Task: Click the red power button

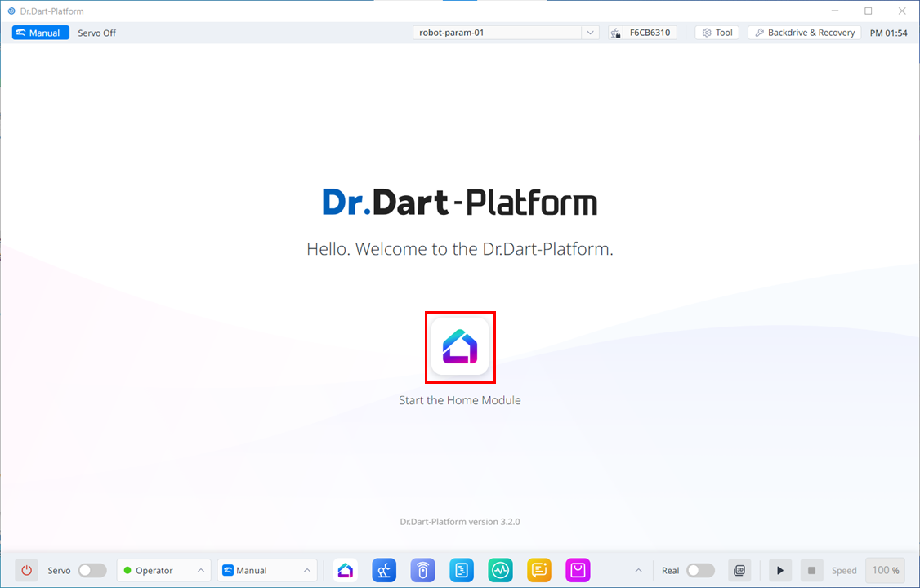Action: [x=26, y=570]
